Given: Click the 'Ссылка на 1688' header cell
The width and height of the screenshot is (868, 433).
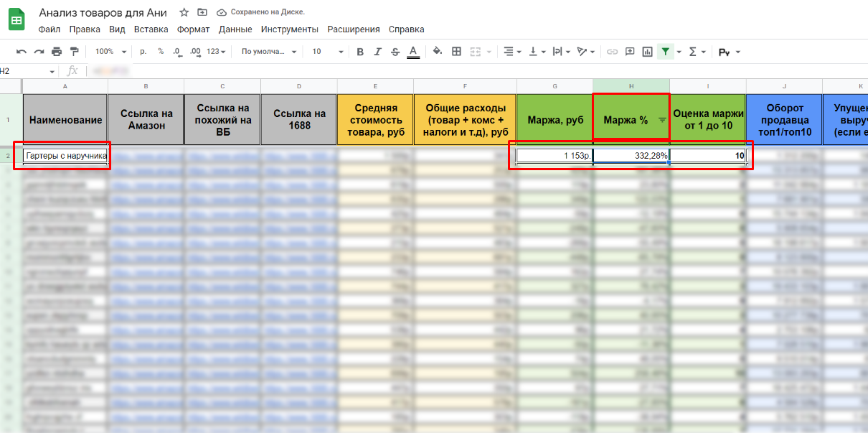Looking at the screenshot, I should 299,120.
